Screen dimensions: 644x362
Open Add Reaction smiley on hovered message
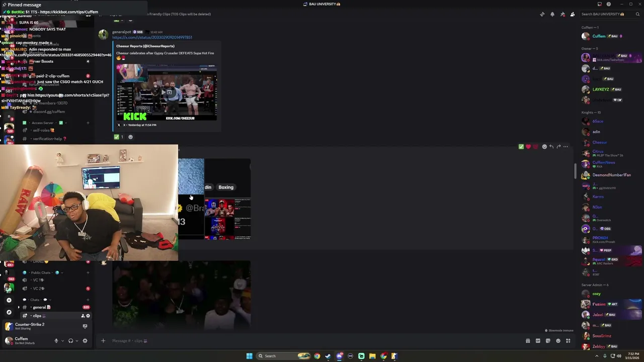tap(544, 147)
